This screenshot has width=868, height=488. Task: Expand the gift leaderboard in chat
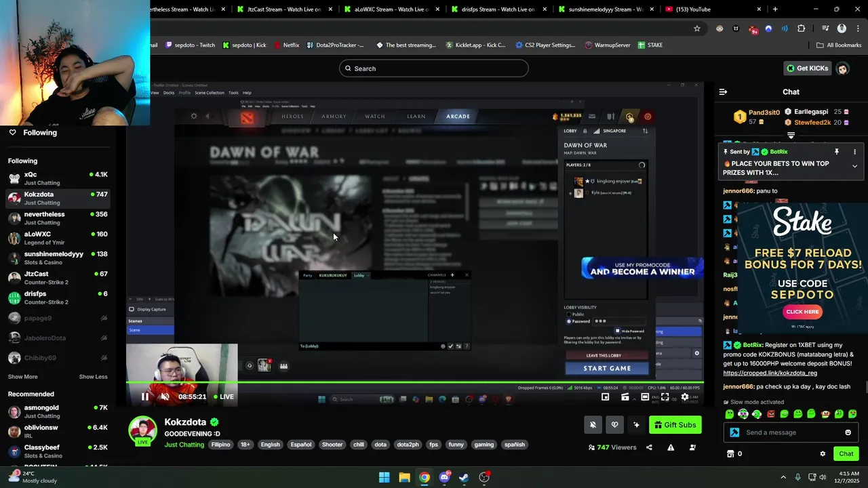pos(791,136)
